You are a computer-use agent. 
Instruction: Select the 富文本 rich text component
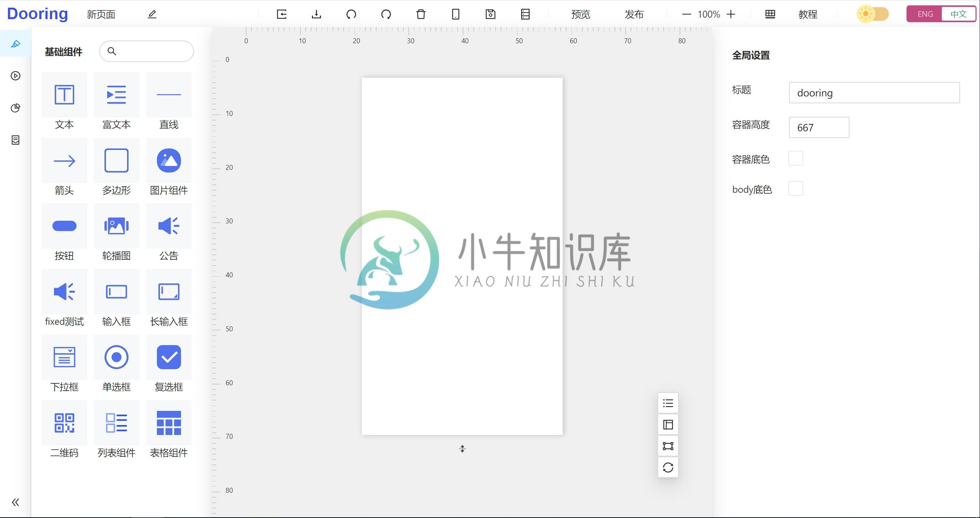[116, 101]
